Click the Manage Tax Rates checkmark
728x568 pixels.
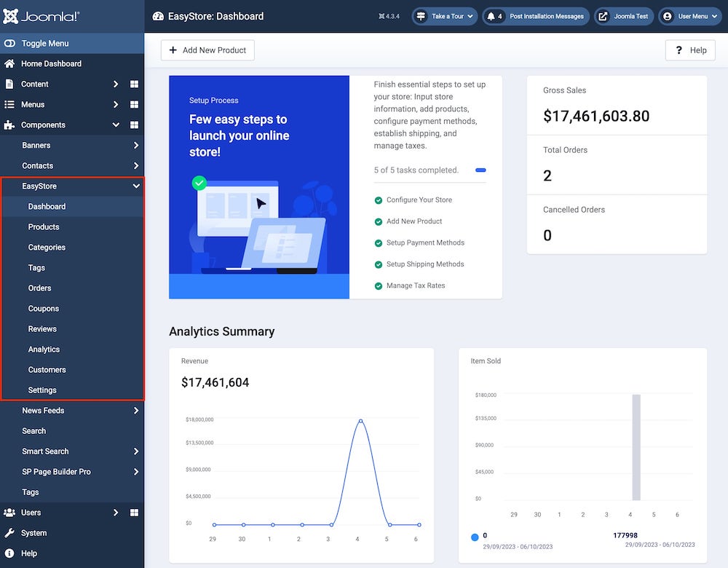coord(379,286)
